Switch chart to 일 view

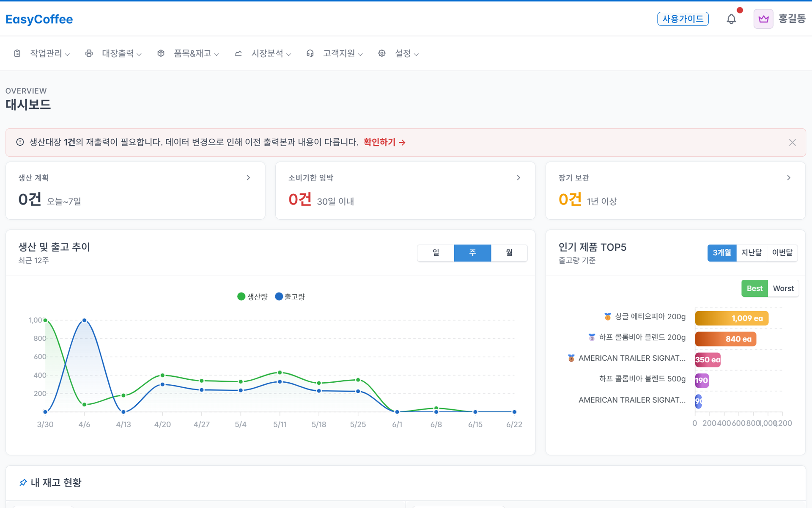click(x=436, y=253)
